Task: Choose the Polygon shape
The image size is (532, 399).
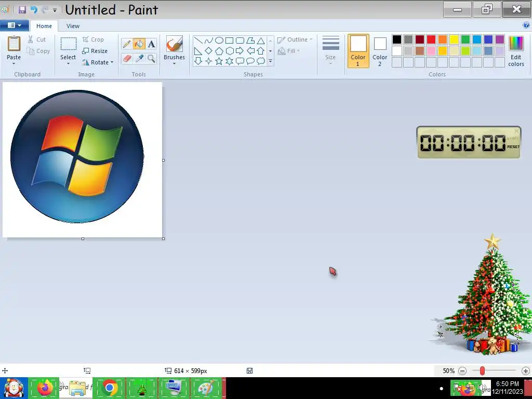Action: point(250,41)
